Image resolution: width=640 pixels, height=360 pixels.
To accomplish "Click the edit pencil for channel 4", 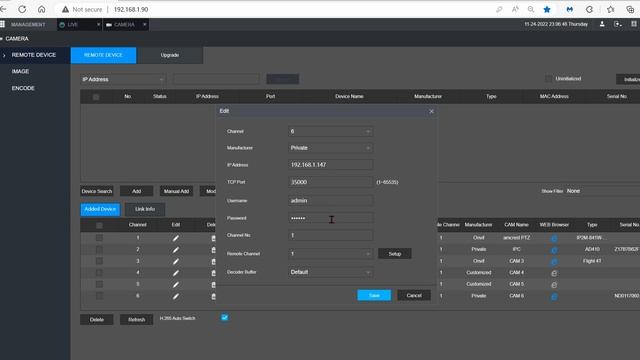I will click(x=176, y=273).
